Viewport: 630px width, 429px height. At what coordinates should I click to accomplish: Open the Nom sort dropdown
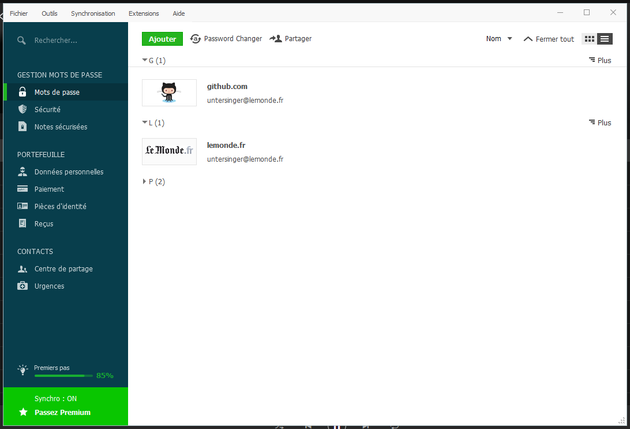499,39
